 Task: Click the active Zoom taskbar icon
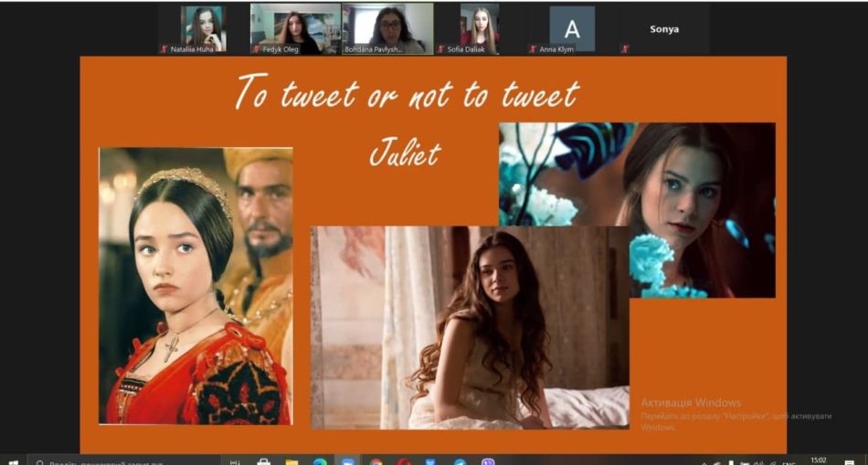[348, 461]
